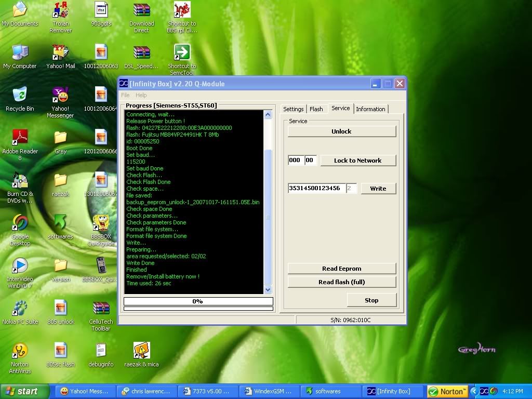Switch to WindexGSM taskbar item
Viewport: 532px width, 399px height.
point(270,391)
